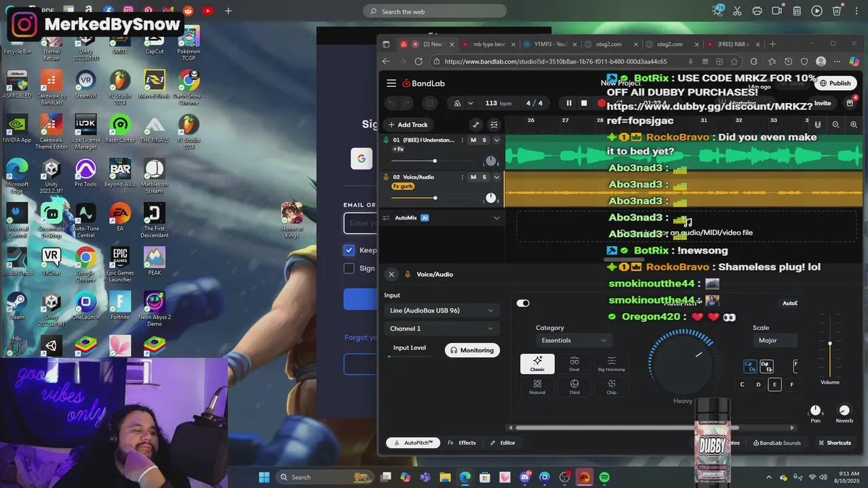Select the Chip AutoPitch preset
Screen dimensions: 868x488
pos(612,387)
